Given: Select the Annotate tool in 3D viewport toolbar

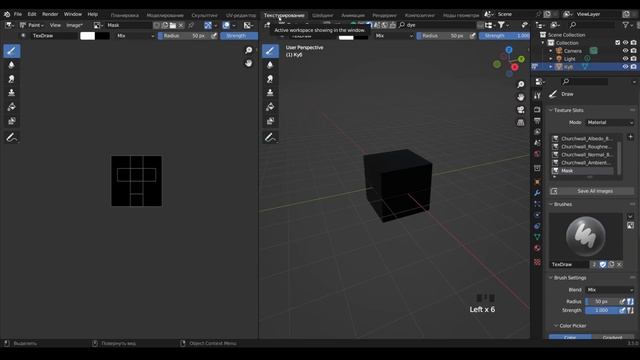Looking at the screenshot, I should click(x=270, y=138).
